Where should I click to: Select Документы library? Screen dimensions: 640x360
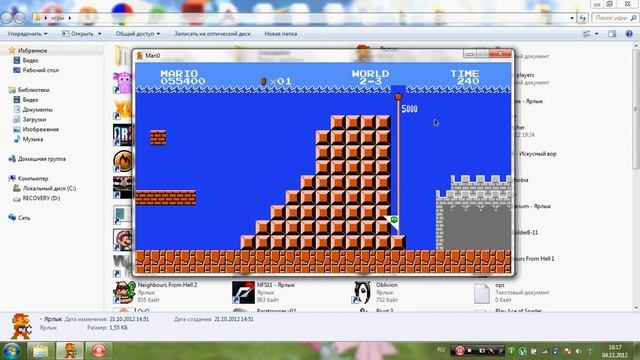point(37,110)
